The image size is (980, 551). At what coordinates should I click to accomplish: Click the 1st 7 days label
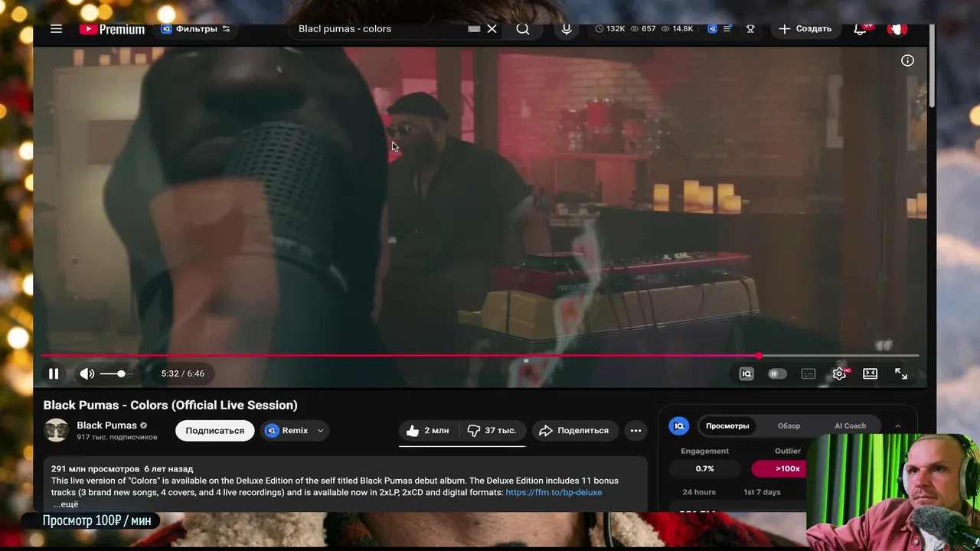pyautogui.click(x=762, y=492)
